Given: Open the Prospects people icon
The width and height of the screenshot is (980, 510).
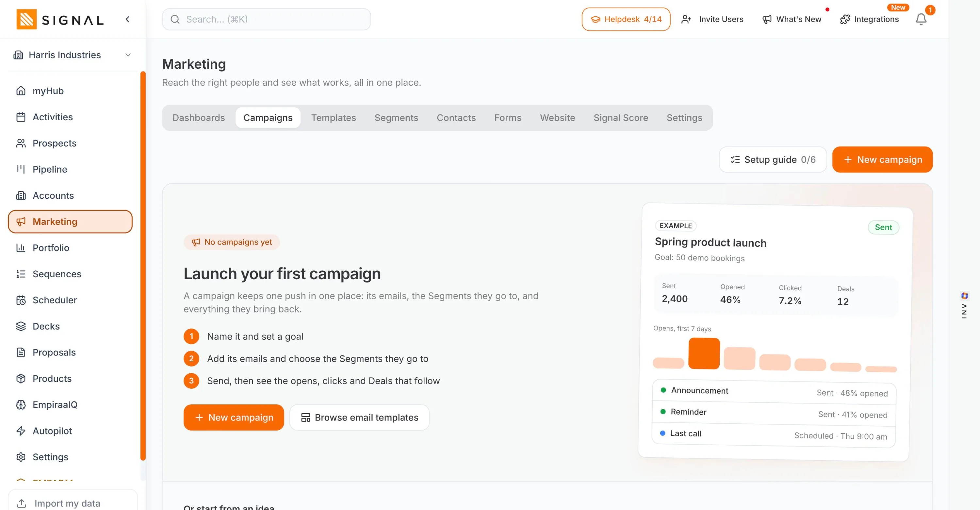Looking at the screenshot, I should (21, 143).
